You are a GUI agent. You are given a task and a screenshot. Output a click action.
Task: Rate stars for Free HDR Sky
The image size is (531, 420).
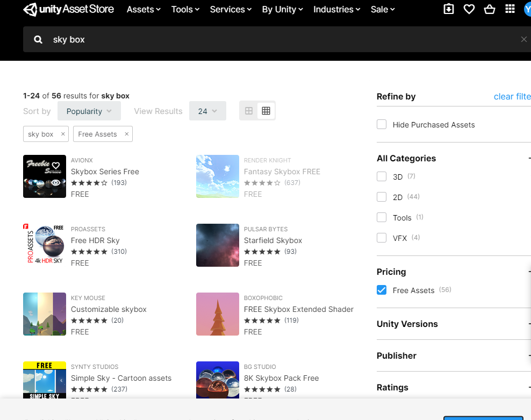pos(89,252)
